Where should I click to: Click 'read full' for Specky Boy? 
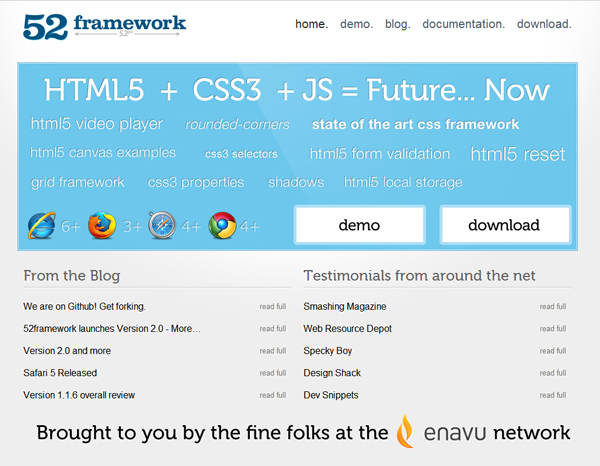click(x=553, y=351)
